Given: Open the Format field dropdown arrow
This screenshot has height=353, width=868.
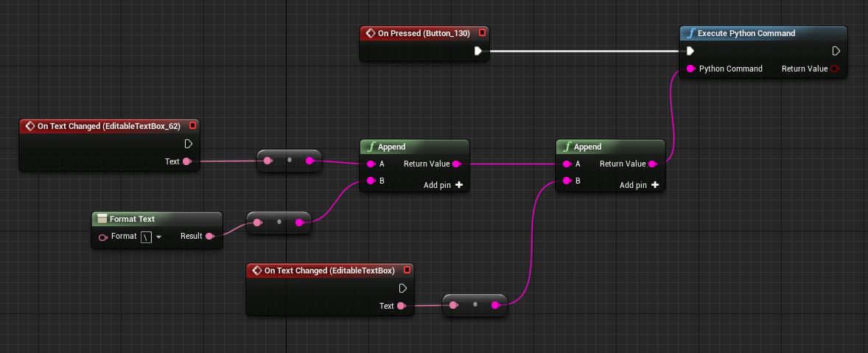Looking at the screenshot, I should click(159, 237).
